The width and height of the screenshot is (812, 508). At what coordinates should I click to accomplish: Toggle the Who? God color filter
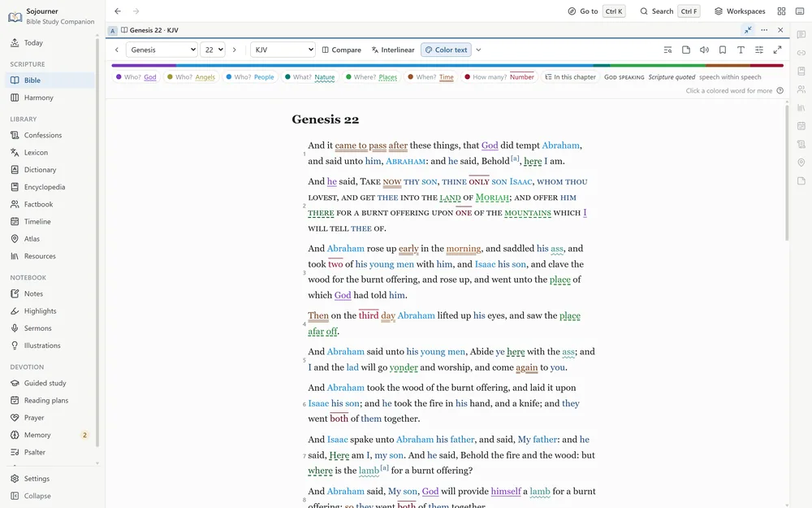tap(136, 77)
